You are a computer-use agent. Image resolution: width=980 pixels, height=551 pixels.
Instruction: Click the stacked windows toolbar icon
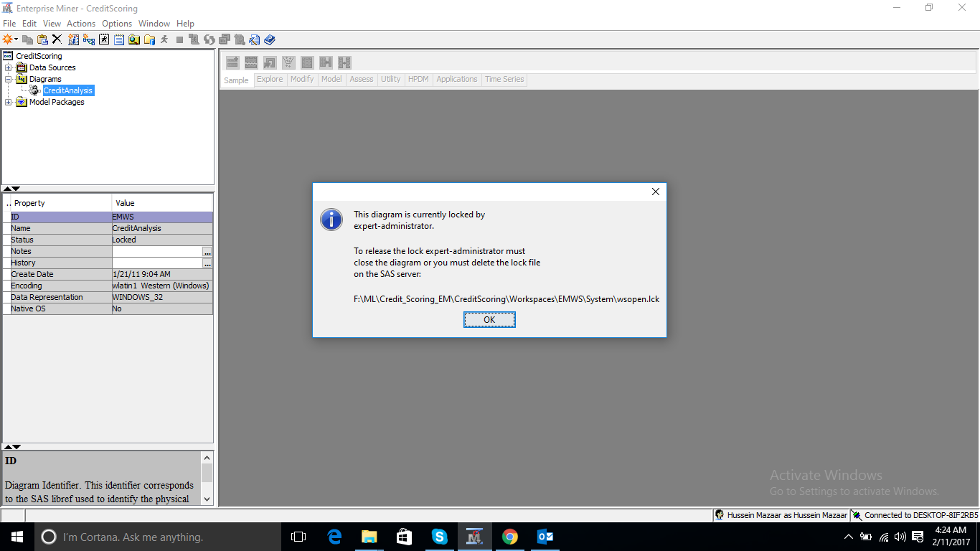coord(225,39)
